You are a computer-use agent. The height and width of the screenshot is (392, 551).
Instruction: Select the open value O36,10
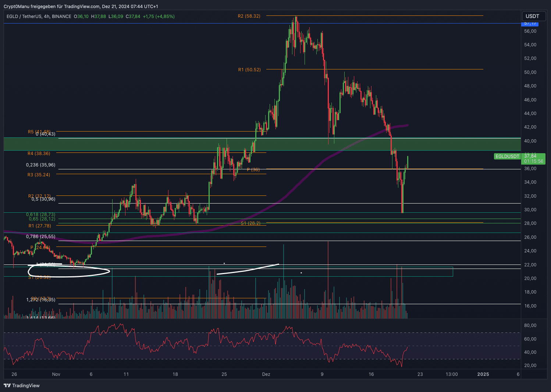pos(81,17)
